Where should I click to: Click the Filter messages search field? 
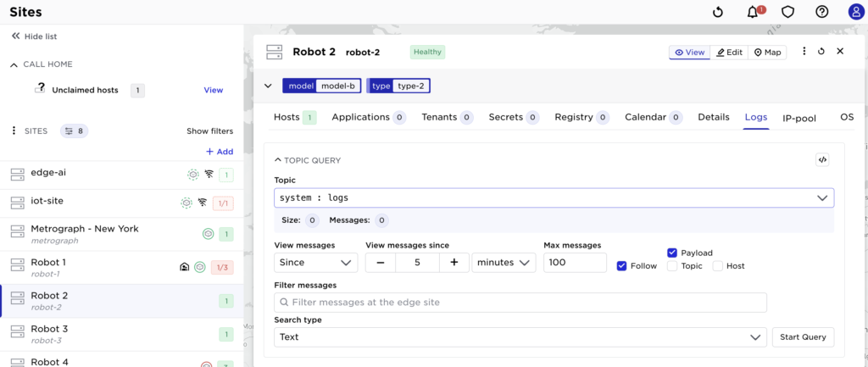pyautogui.click(x=520, y=303)
